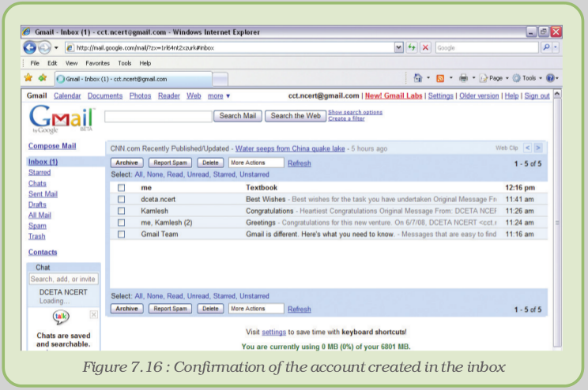Image resolution: width=588 pixels, height=390 pixels.
Task: Open the Favorites menu
Action: tap(97, 63)
